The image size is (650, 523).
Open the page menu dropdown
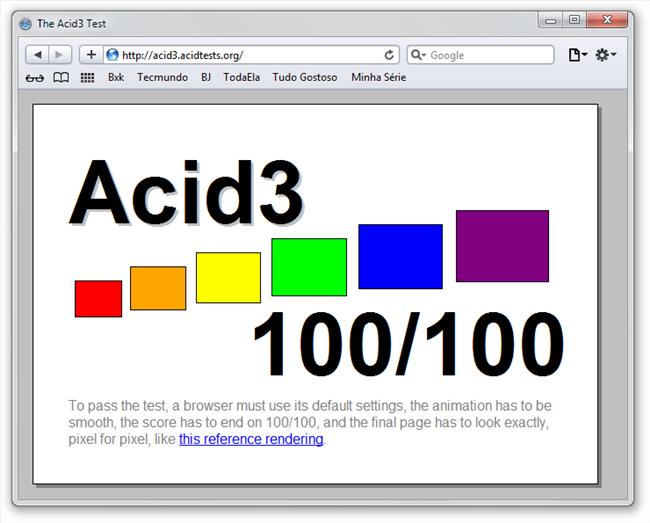(577, 55)
